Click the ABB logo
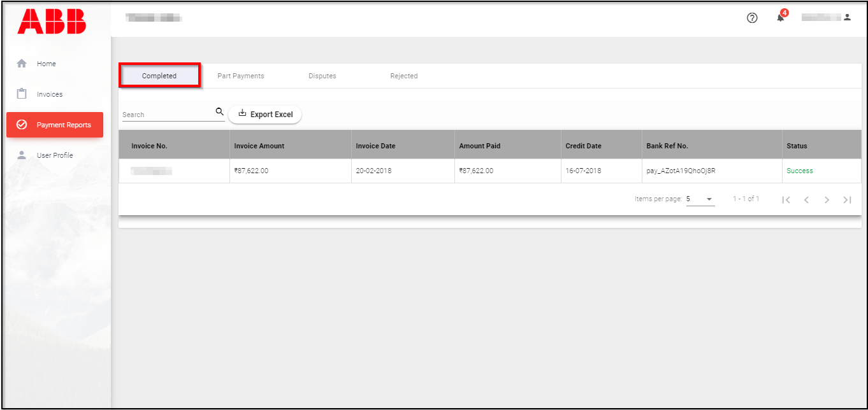 [x=52, y=21]
